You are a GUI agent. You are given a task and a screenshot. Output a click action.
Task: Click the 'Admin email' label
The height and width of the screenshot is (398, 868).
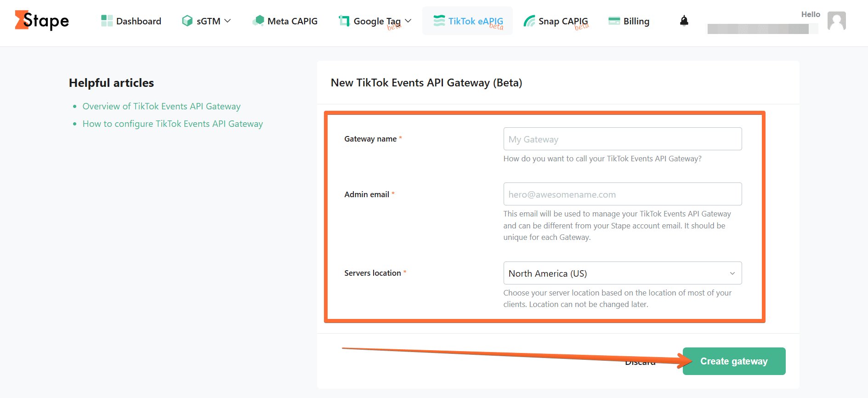pos(367,194)
